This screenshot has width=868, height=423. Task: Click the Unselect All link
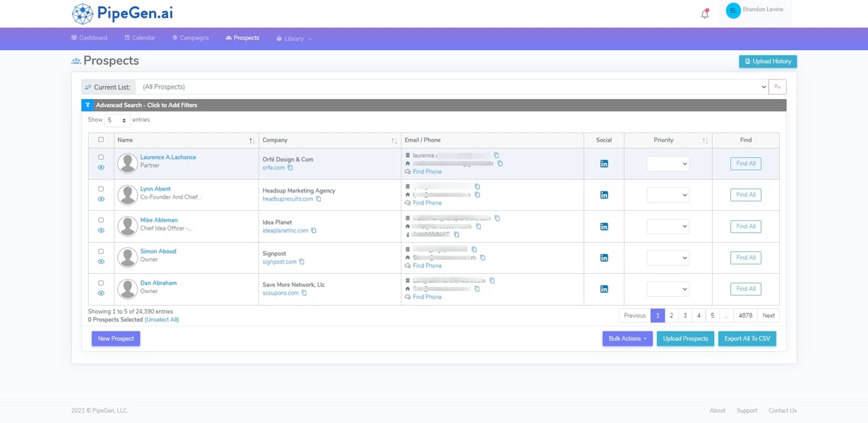click(x=161, y=319)
